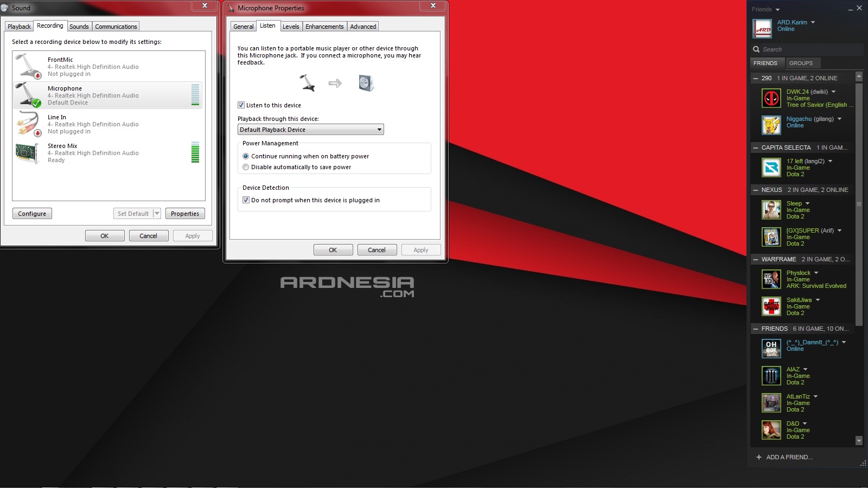
Task: Click Configure in the Sound dialog
Action: 32,214
